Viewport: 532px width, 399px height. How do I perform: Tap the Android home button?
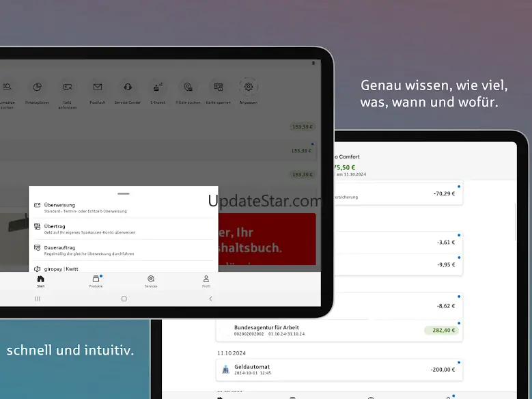pos(124,299)
